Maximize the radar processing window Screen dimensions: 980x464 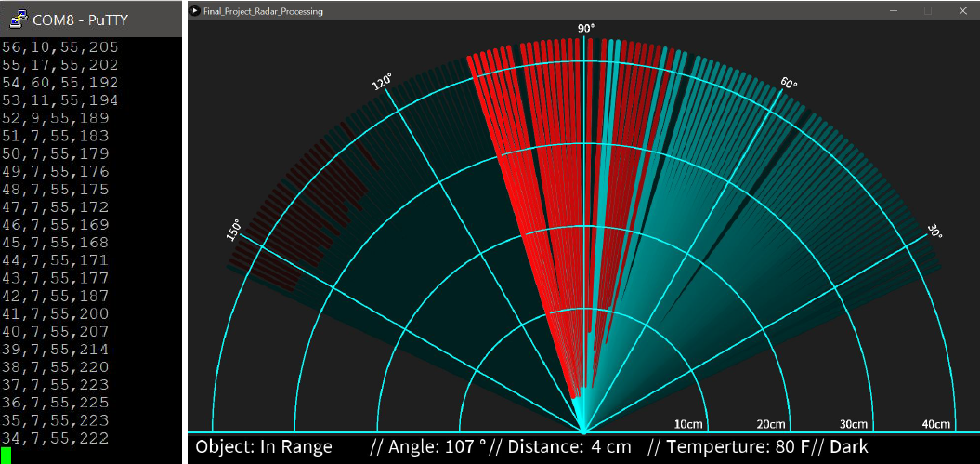[928, 10]
